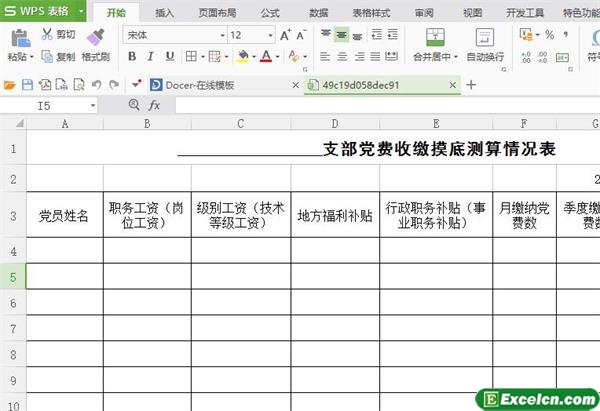Toggle Italic formatting

[x=150, y=57]
